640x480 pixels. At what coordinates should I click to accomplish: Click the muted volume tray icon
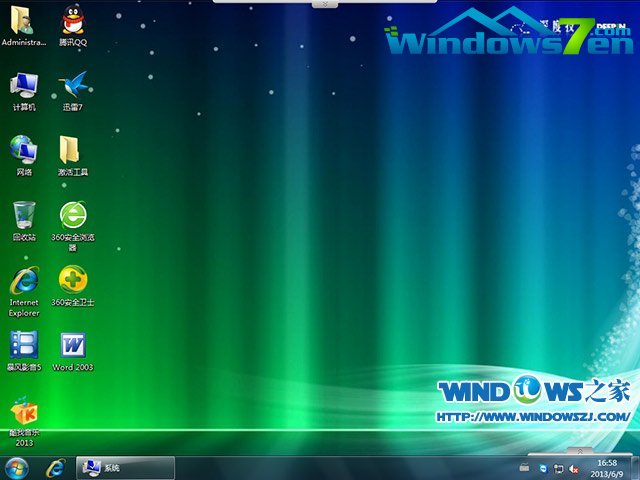point(573,469)
